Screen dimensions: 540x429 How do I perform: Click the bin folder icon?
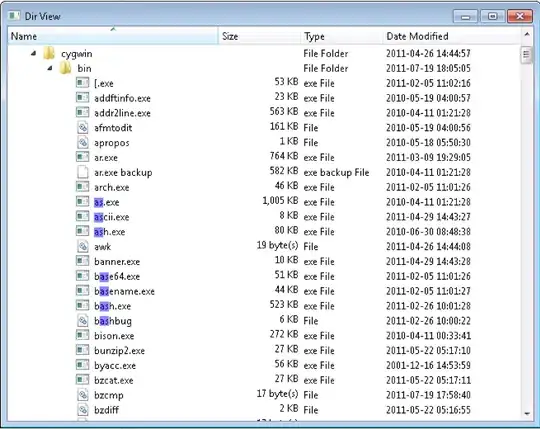point(65,68)
